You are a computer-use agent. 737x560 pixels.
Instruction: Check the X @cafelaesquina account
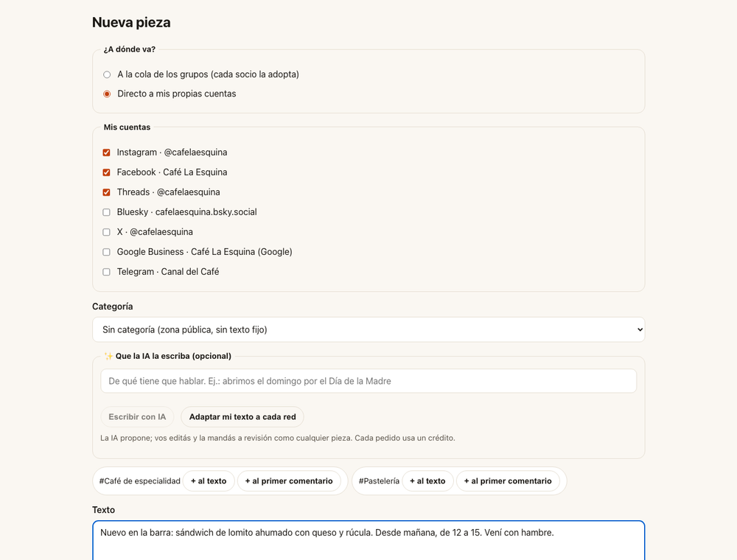click(107, 232)
